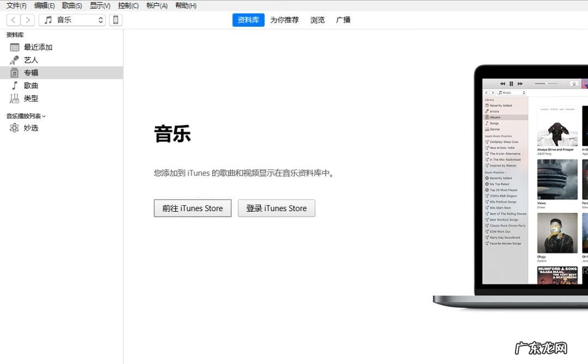Open the 编辑(E) menu
The width and height of the screenshot is (588, 364).
[x=44, y=5]
